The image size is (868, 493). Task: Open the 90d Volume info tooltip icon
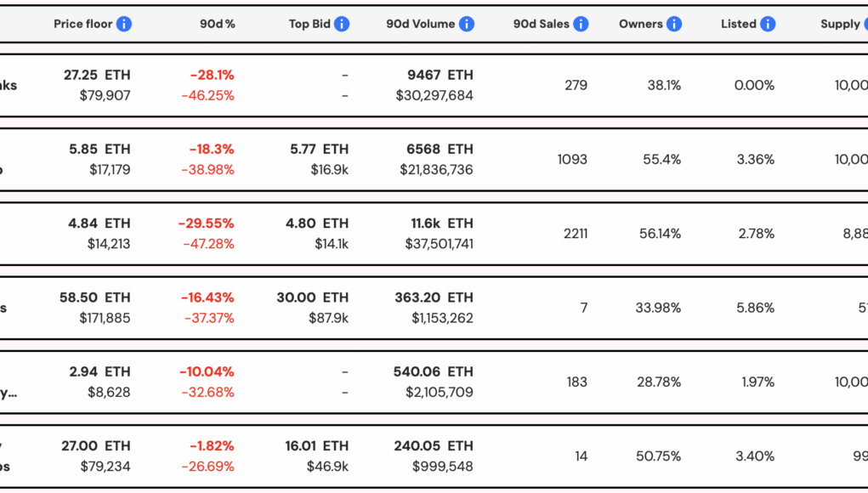point(467,24)
